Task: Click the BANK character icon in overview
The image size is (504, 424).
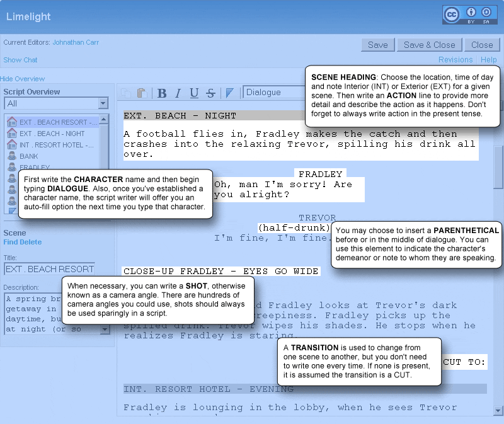Action: (x=11, y=156)
